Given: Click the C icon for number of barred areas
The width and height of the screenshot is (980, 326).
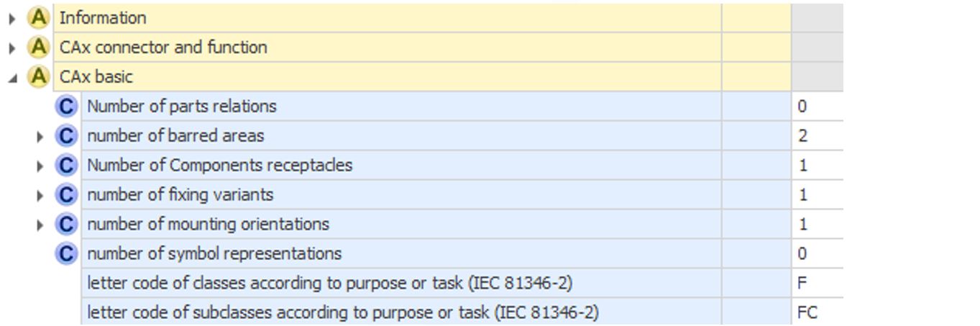Looking at the screenshot, I should point(66,136).
